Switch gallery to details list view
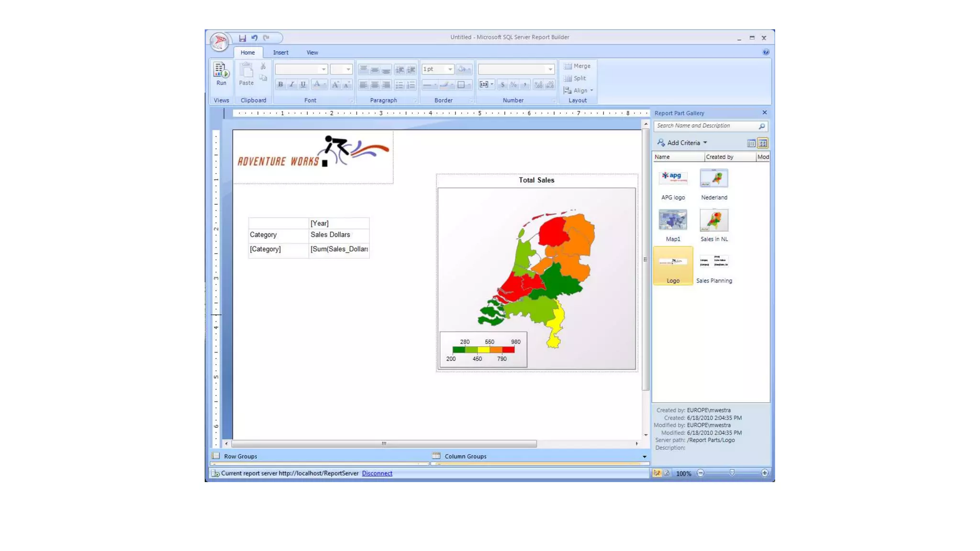Screen dimensions: 980x551 751,143
